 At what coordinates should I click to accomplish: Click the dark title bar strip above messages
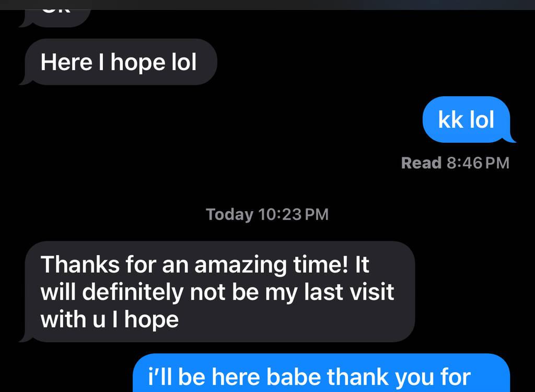tap(267, 5)
